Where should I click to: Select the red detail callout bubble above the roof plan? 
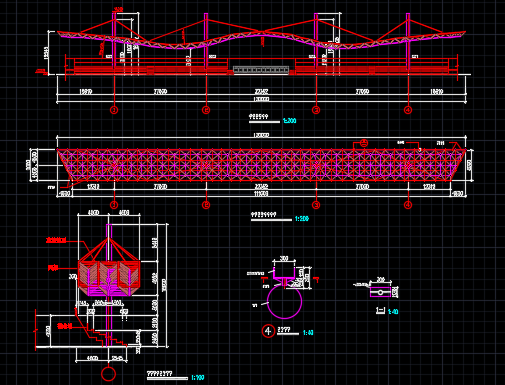[x=364, y=144]
